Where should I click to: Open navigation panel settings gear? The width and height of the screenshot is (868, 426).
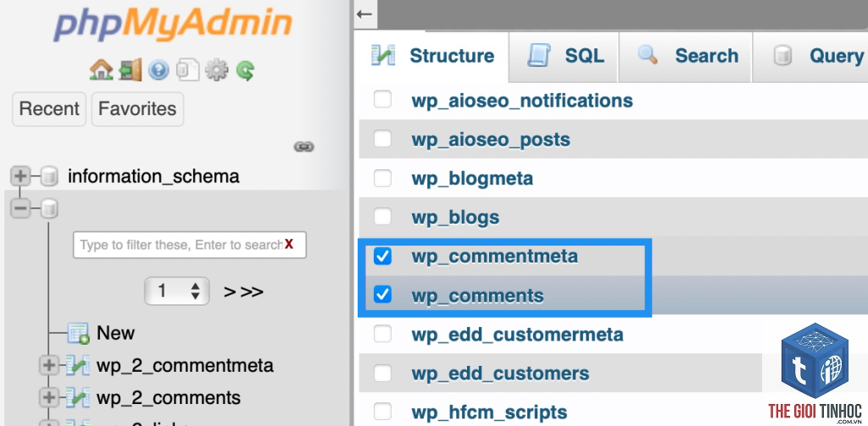click(x=216, y=70)
